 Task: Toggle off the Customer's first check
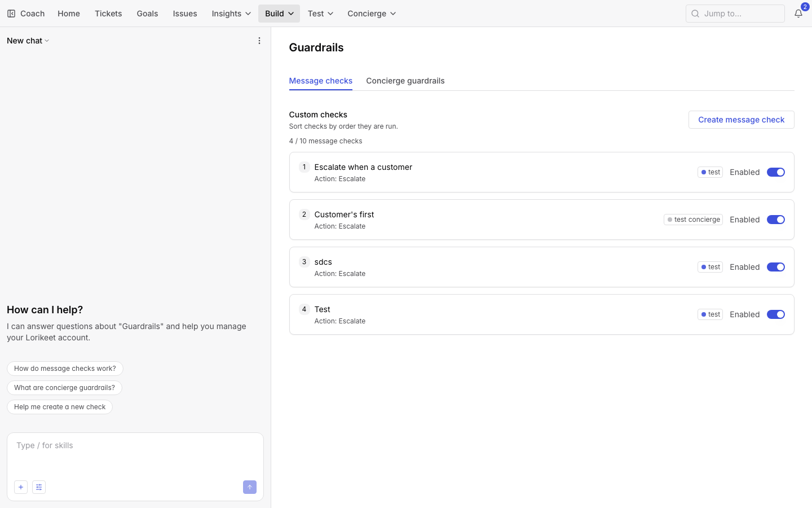[x=776, y=220]
